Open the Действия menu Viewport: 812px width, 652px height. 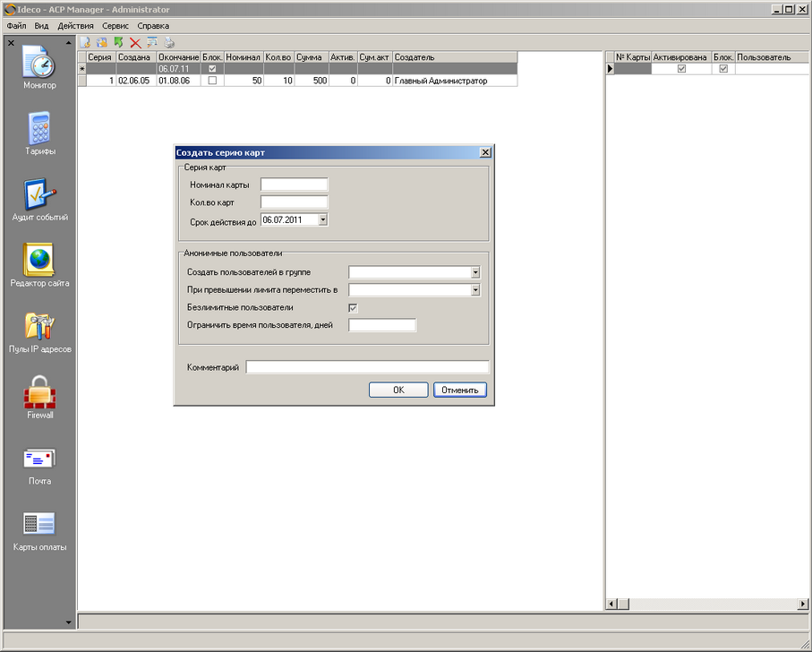(x=75, y=26)
